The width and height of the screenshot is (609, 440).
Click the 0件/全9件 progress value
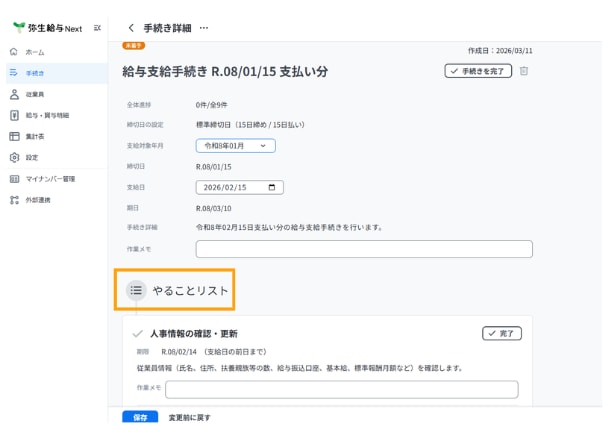point(212,105)
